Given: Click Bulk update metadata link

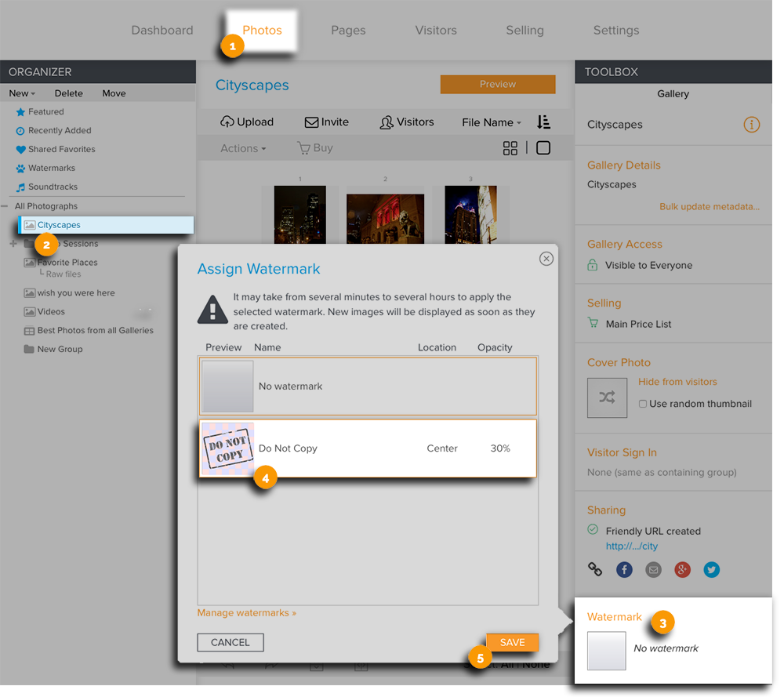Looking at the screenshot, I should 710,206.
